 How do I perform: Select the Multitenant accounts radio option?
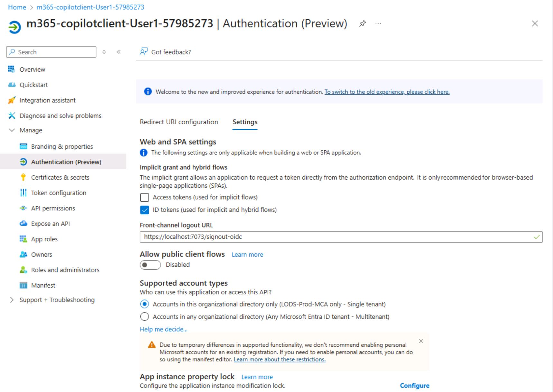point(145,317)
